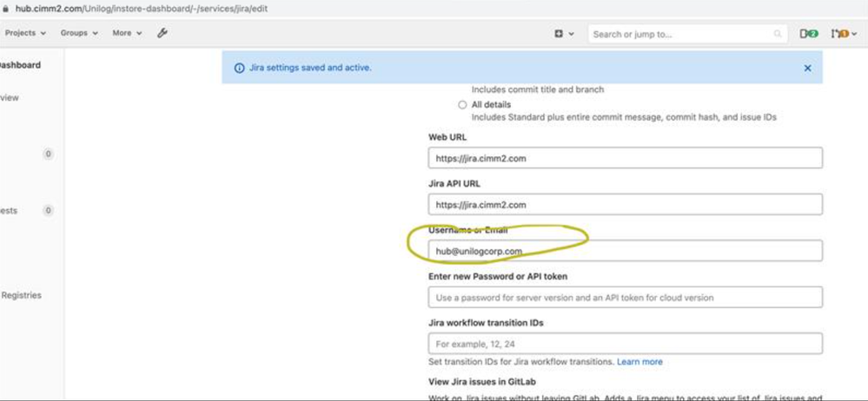Open the Registries sidebar item

coord(21,295)
